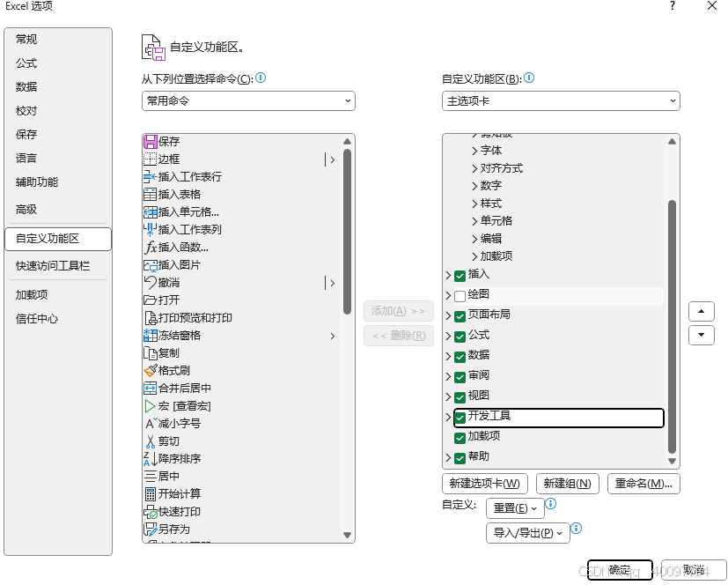This screenshot has width=728, height=585.
Task: Click the 插入工作表列 icon
Action: click(150, 230)
